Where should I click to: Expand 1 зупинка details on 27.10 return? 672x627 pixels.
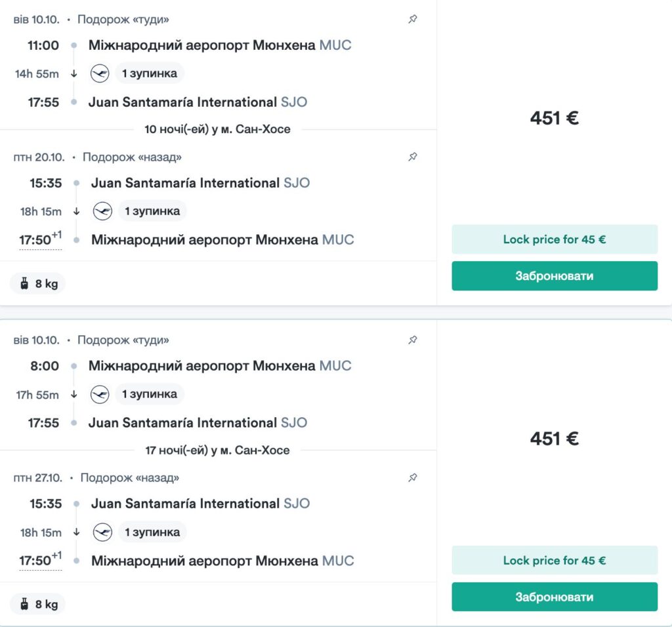pyautogui.click(x=152, y=533)
